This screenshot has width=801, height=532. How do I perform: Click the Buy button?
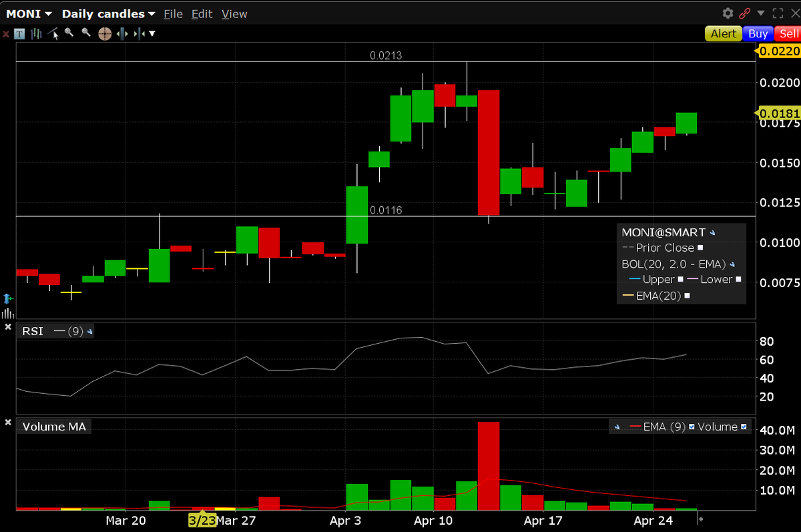758,33
